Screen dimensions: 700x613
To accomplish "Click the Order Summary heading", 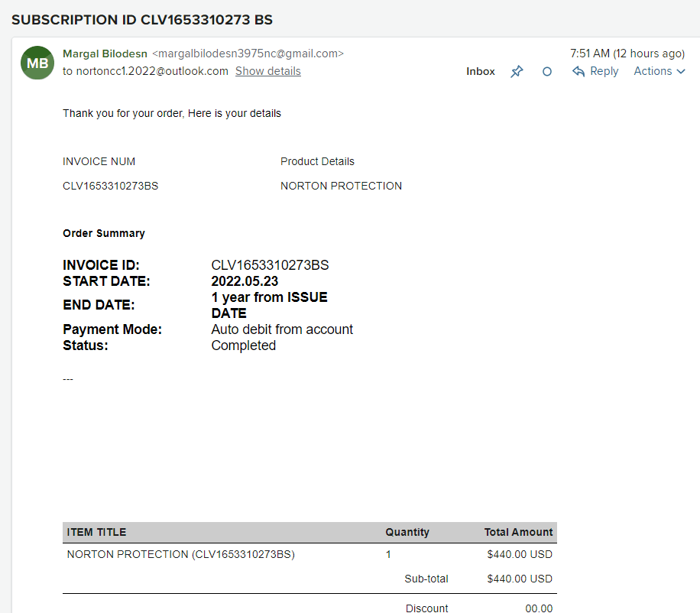I will 104,233.
